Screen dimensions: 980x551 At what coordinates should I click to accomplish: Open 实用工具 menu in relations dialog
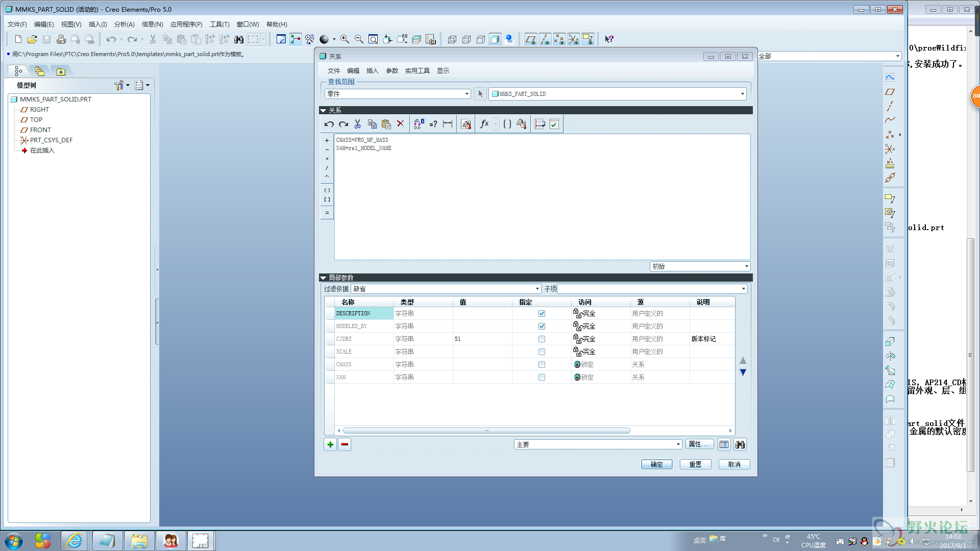point(418,71)
